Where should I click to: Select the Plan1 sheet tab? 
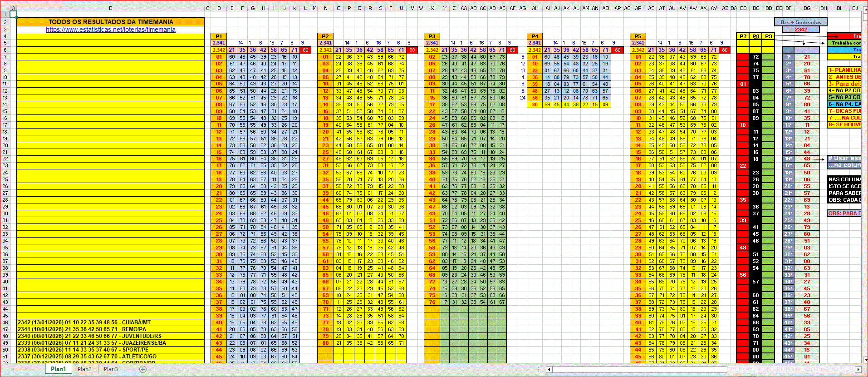[58, 369]
